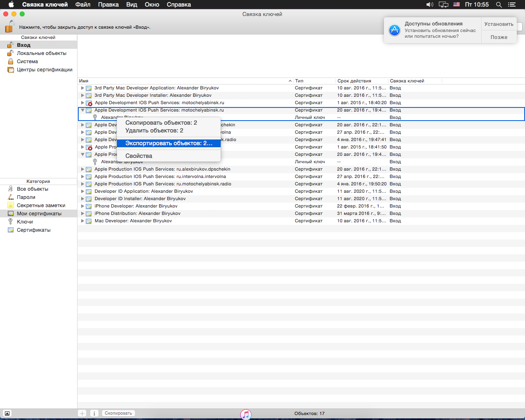This screenshot has height=420, width=525.
Task: Click the info button in bottom toolbar
Action: tap(94, 413)
